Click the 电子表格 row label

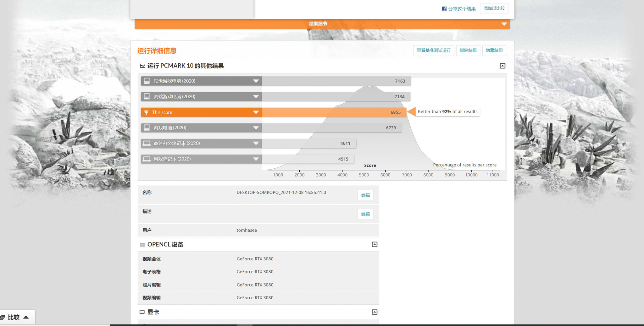151,272
